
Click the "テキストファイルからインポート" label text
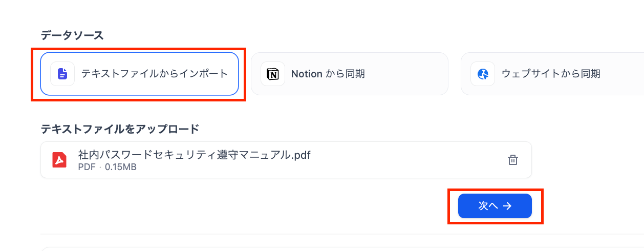click(155, 74)
